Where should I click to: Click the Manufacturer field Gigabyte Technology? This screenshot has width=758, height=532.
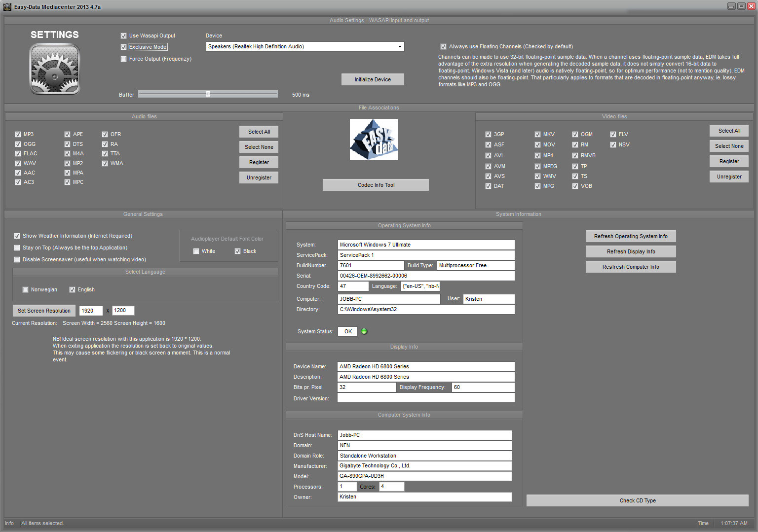pyautogui.click(x=425, y=466)
